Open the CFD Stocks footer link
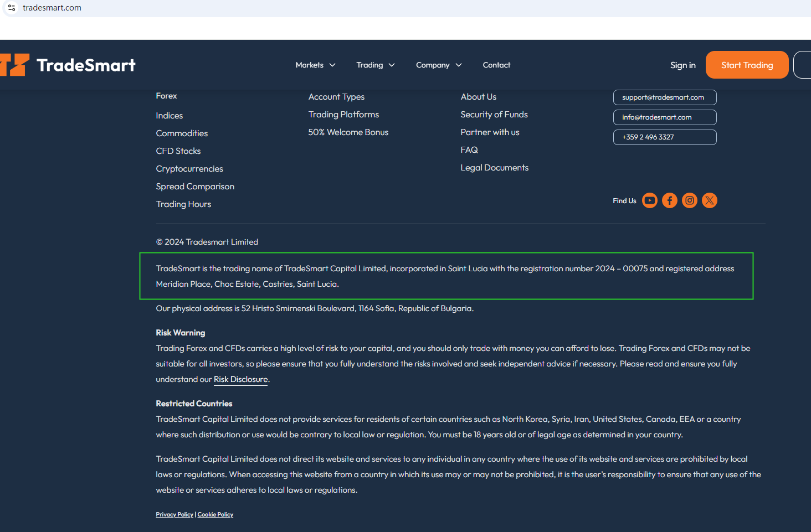811x532 pixels. point(178,151)
